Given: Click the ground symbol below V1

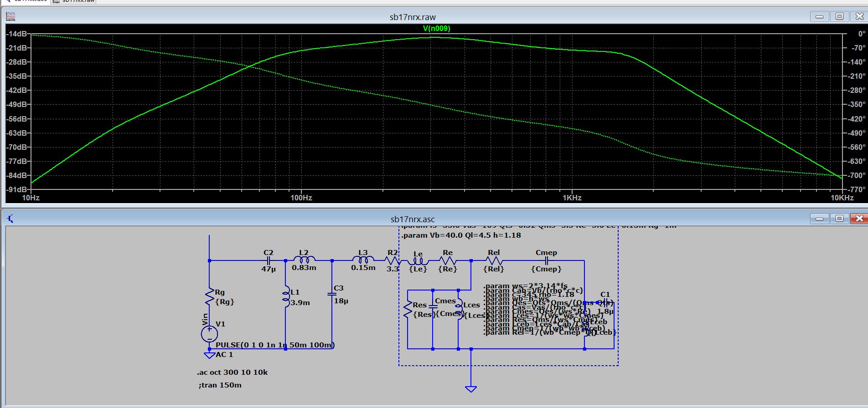Looking at the screenshot, I should click(209, 355).
